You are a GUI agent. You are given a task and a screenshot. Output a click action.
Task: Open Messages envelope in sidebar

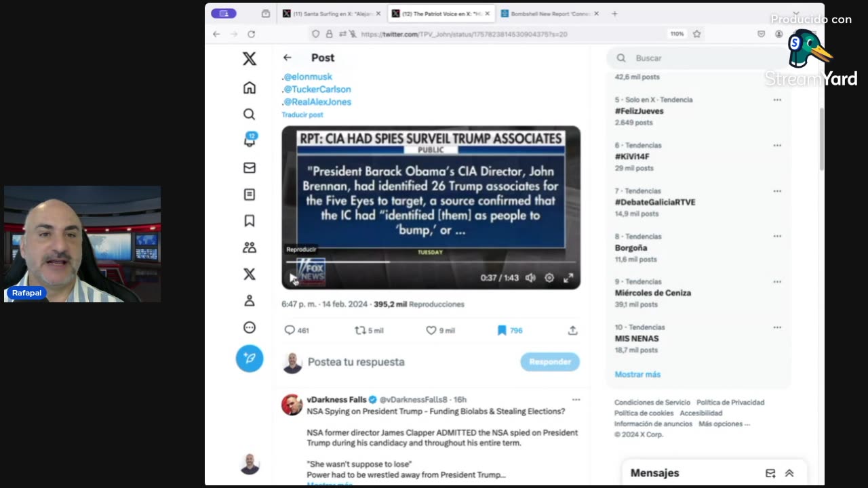coord(250,167)
